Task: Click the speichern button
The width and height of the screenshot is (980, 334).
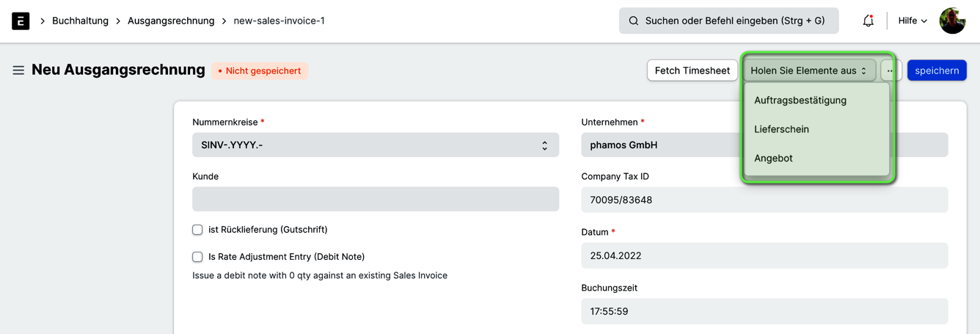Action: point(937,70)
